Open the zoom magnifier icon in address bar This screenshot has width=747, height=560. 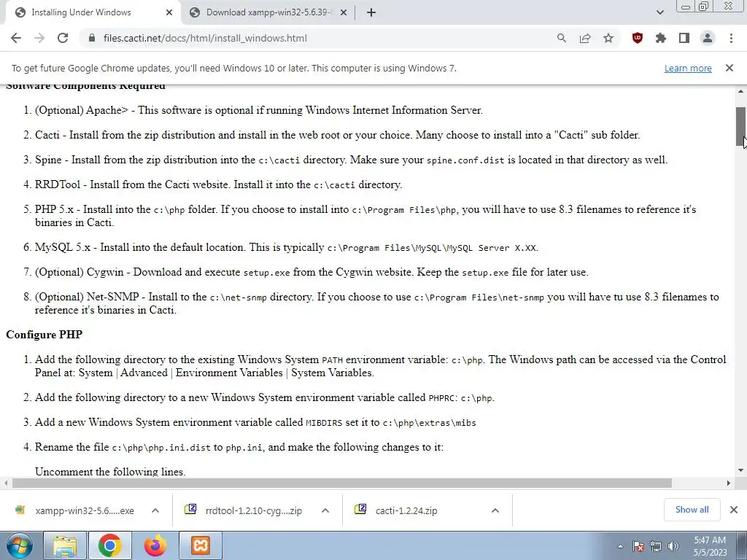click(x=562, y=38)
